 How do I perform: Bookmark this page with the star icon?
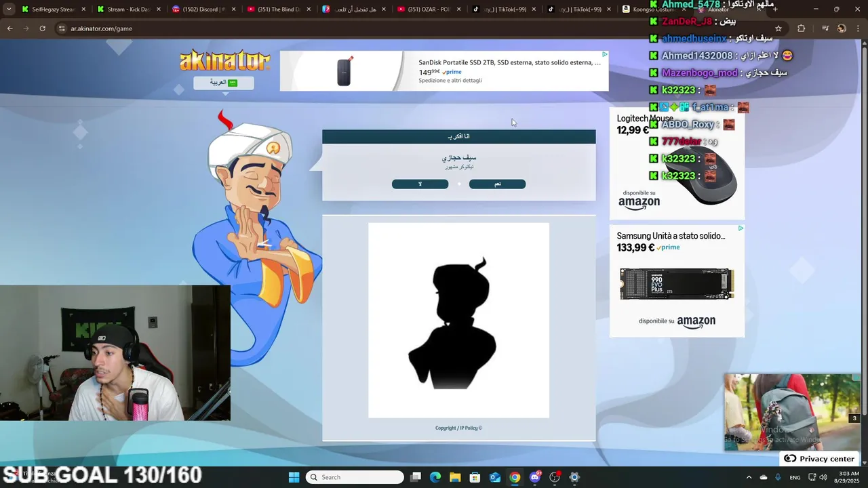coord(778,28)
